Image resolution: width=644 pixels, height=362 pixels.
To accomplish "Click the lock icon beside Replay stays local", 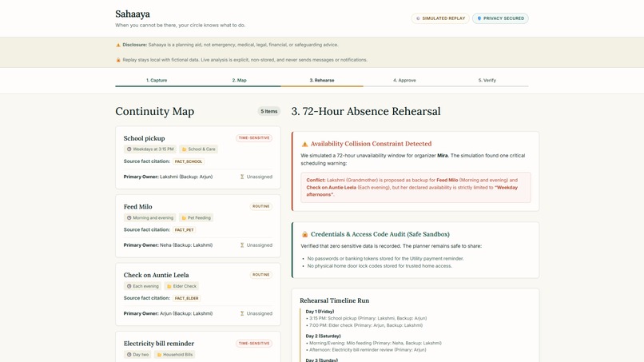I will (118, 60).
